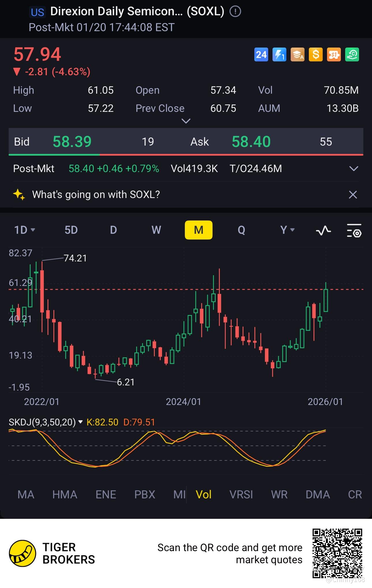The height and width of the screenshot is (588, 372).
Task: Open the Y timeframe dropdown
Action: tap(288, 230)
